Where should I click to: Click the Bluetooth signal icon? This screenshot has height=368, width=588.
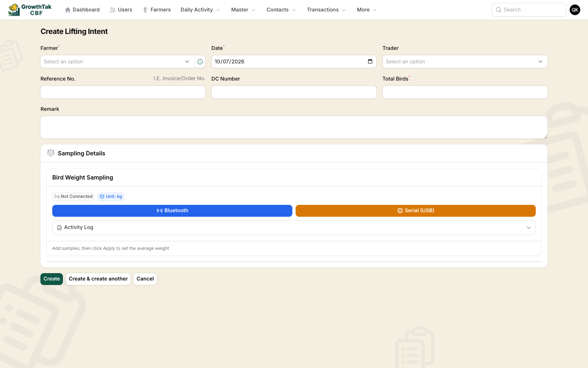coord(160,211)
